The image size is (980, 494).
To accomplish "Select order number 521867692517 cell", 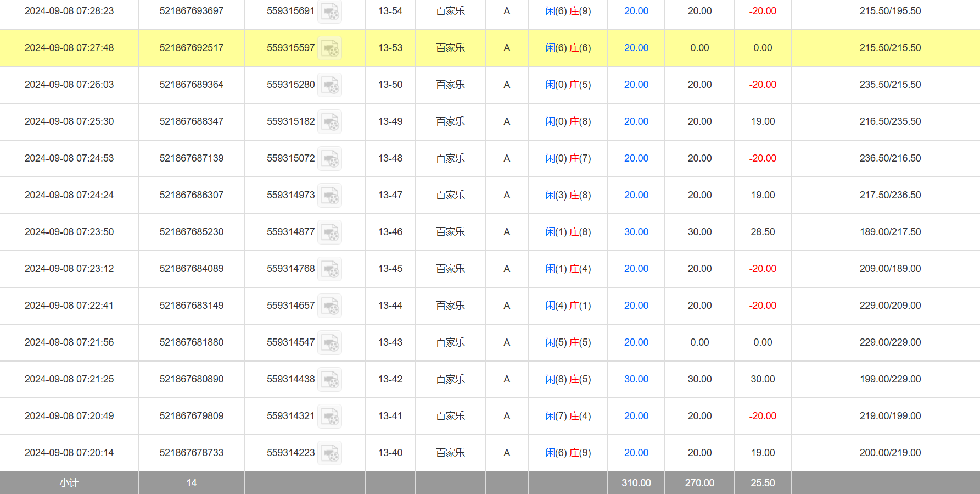I will [191, 48].
